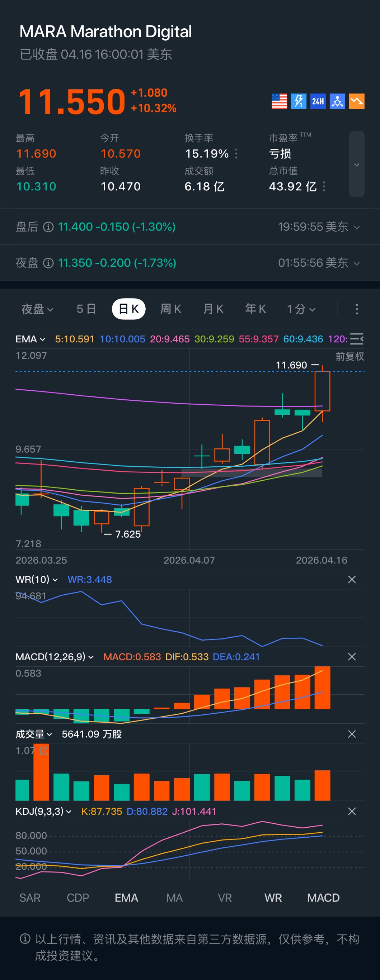The width and height of the screenshot is (380, 980).
Task: Tap the info icon next to 夜盘
Action: [48, 263]
